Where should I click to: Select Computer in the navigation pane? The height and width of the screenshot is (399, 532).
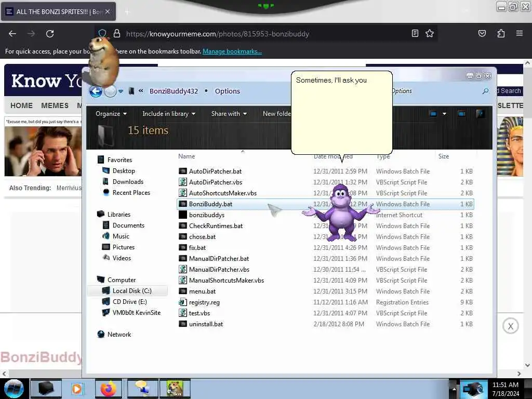[122, 280]
